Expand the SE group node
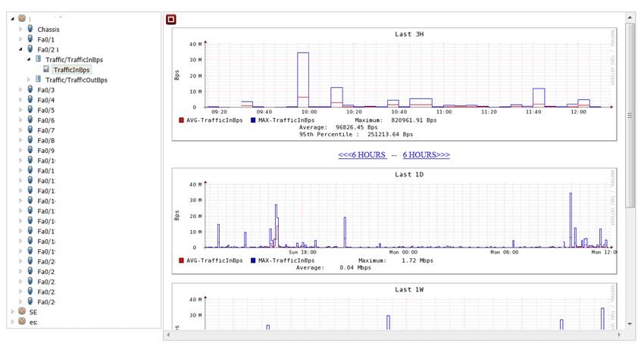 [12, 312]
